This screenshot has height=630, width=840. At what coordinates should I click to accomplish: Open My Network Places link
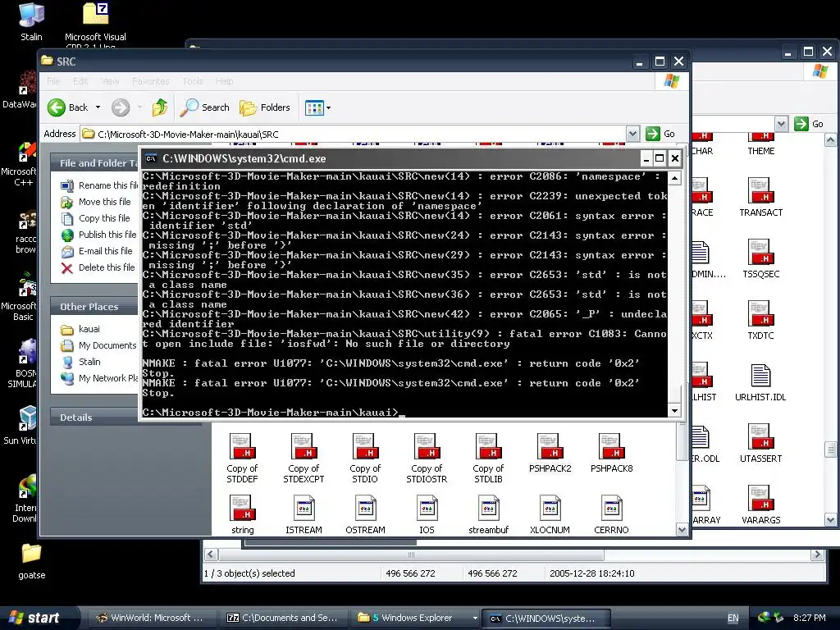tap(99, 378)
